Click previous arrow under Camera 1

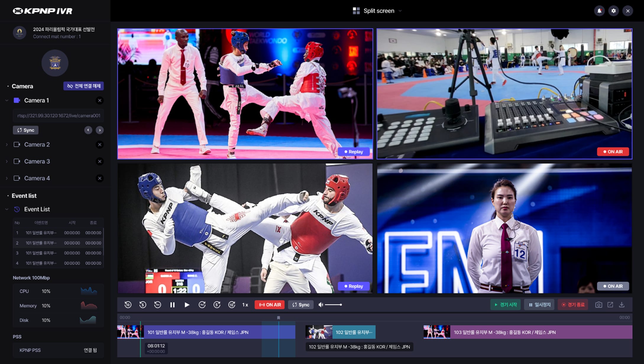[x=88, y=130]
